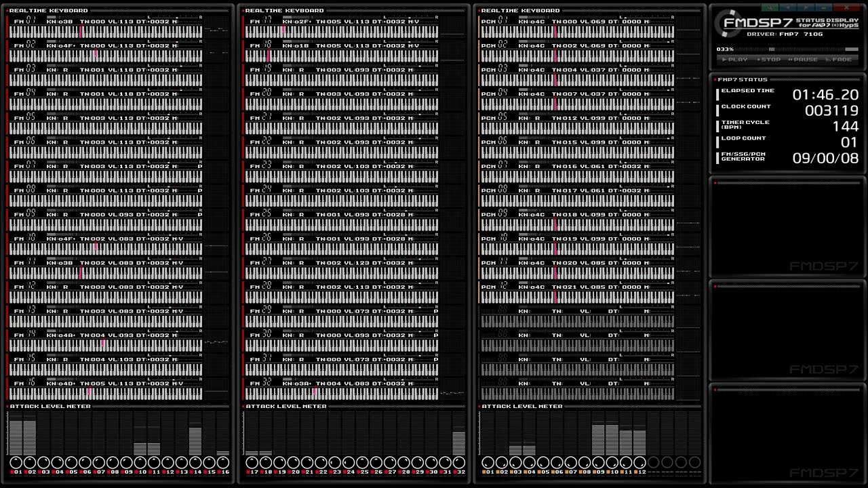Click the loop count value 01

pos(850,142)
